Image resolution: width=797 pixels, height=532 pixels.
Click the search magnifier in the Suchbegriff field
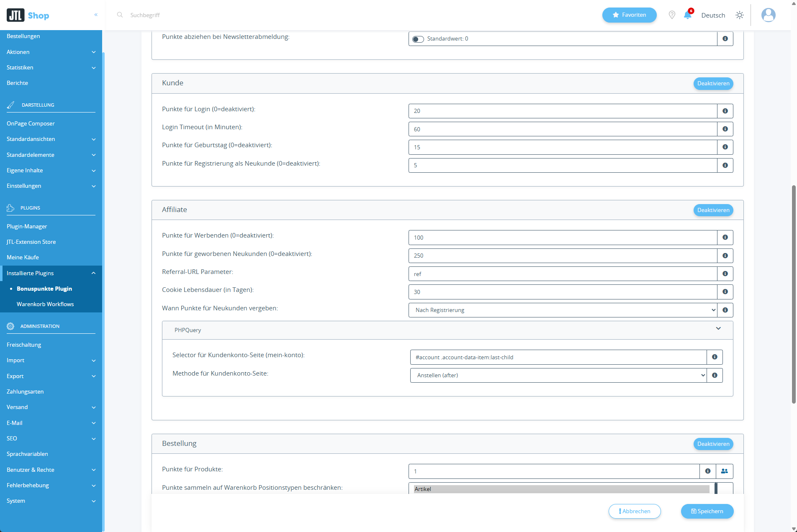tap(120, 15)
